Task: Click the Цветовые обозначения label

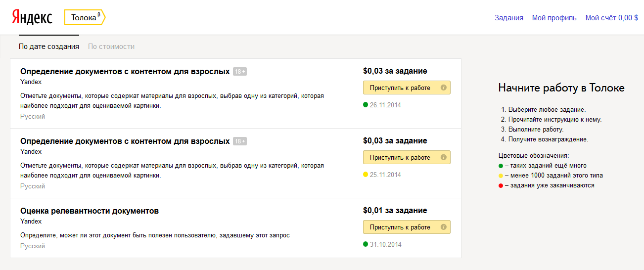Action: coord(534,156)
